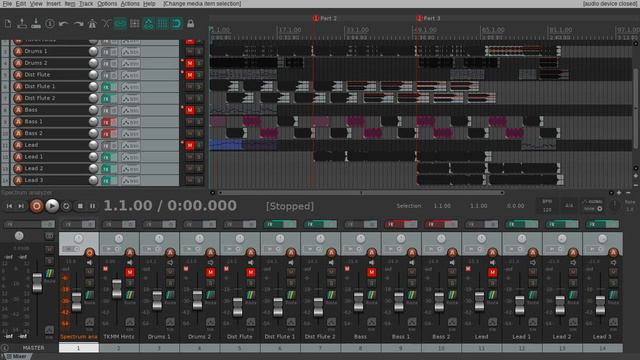Toggle transport repeat loop button

(x=66, y=206)
